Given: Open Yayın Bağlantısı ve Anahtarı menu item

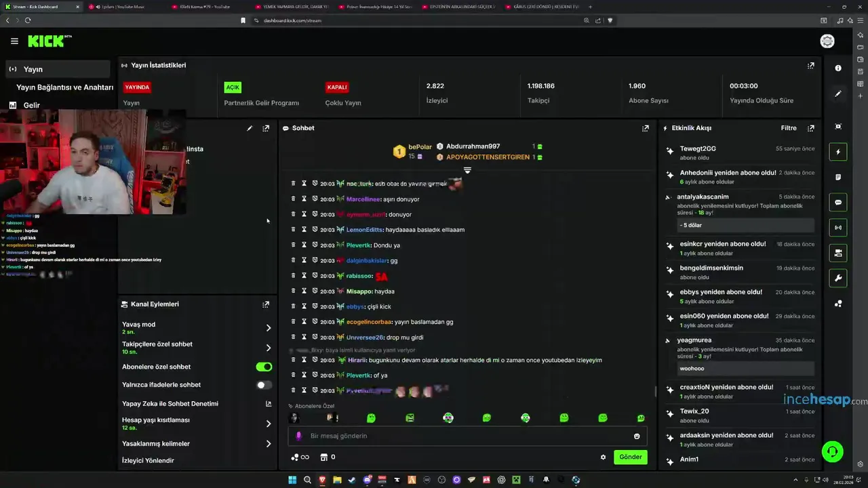Looking at the screenshot, I should [x=64, y=87].
